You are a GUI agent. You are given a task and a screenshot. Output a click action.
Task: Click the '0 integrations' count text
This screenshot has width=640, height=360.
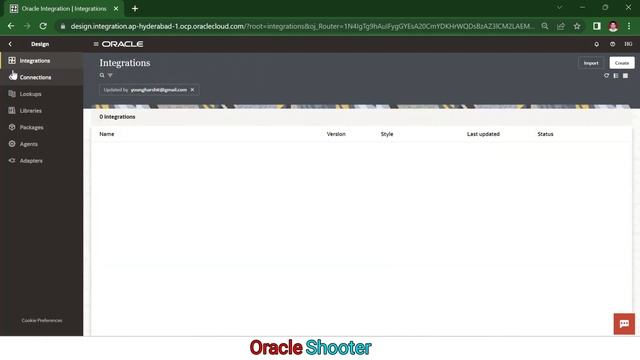(117, 117)
